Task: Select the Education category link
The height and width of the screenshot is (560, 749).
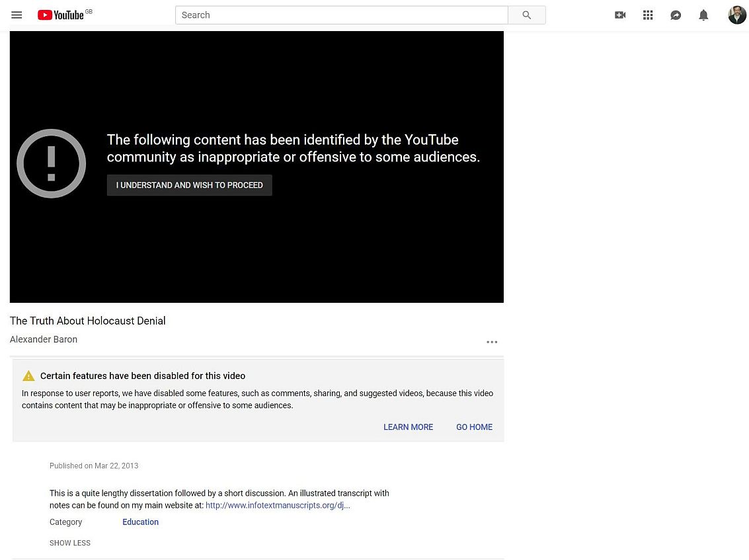Action: tap(140, 522)
